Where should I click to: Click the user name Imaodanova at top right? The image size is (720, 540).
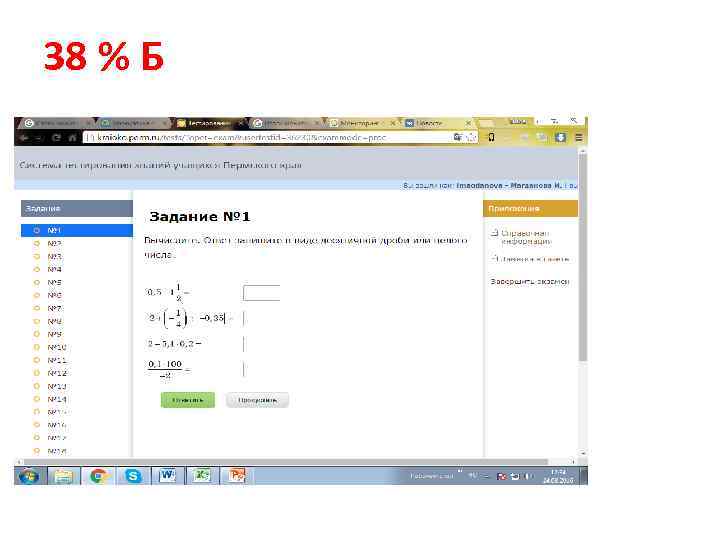point(479,186)
